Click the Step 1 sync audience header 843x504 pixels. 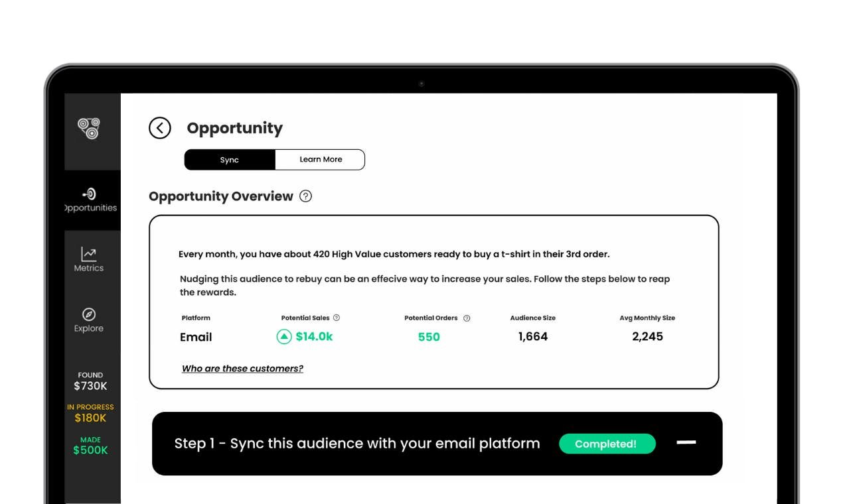pyautogui.click(x=357, y=444)
